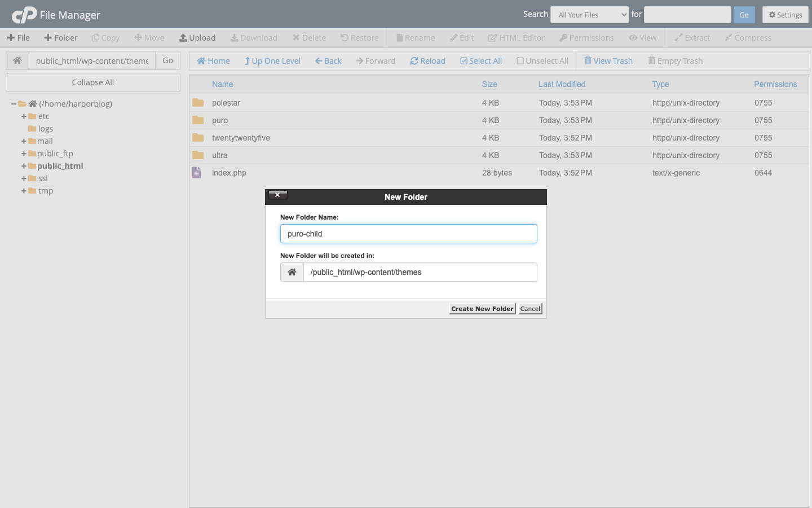812x508 pixels.
Task: Click the cPanel logo icon
Action: [x=24, y=15]
